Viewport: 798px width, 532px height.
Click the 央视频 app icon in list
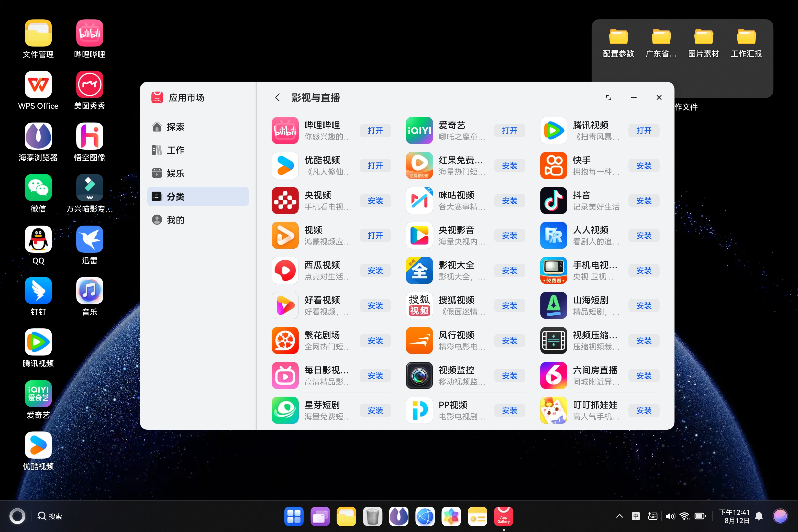285,201
